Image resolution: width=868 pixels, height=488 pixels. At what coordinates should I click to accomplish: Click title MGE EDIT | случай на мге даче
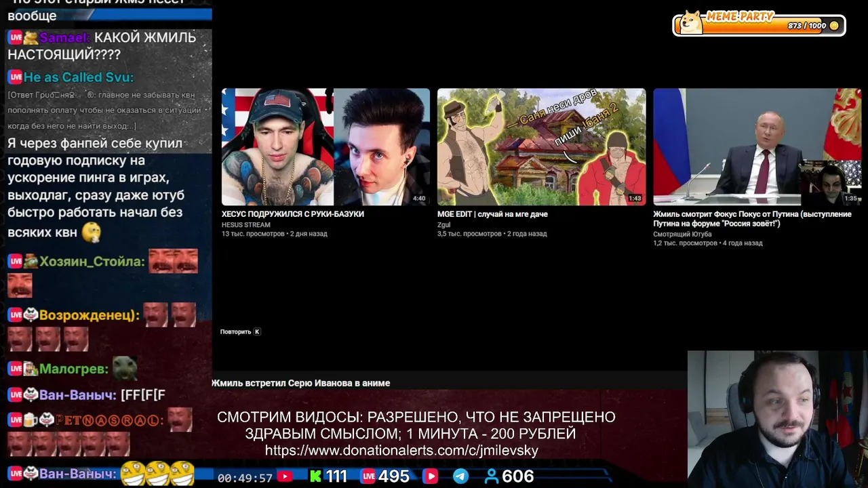click(x=492, y=214)
